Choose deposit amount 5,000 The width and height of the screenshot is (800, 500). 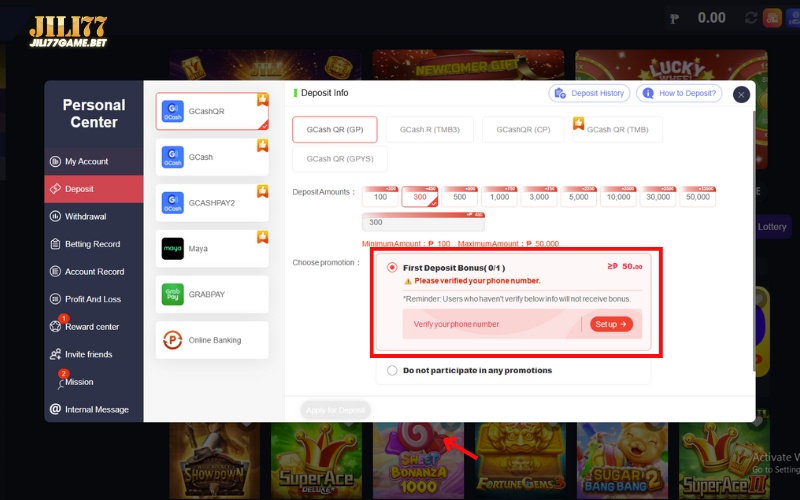(x=579, y=197)
